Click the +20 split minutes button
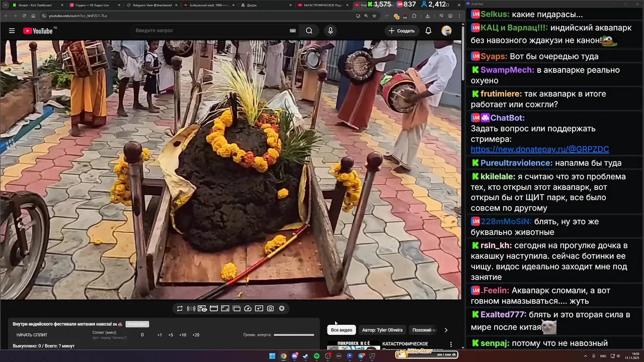This screenshot has width=644, height=362. coord(196,335)
